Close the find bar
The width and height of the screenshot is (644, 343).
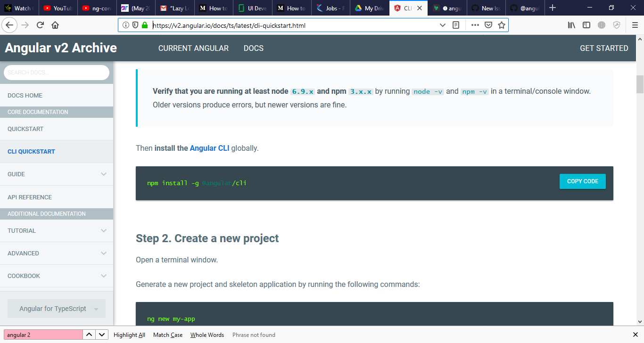pos(635,335)
